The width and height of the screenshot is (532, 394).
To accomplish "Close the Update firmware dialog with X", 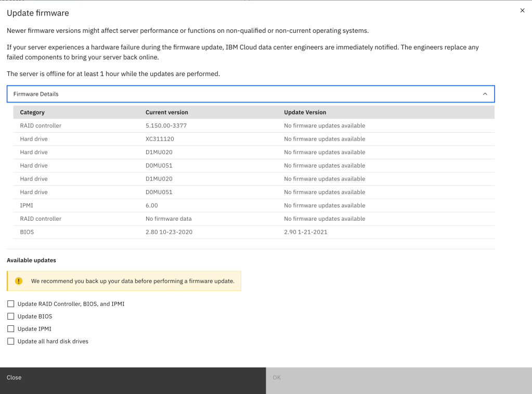I will point(522,10).
